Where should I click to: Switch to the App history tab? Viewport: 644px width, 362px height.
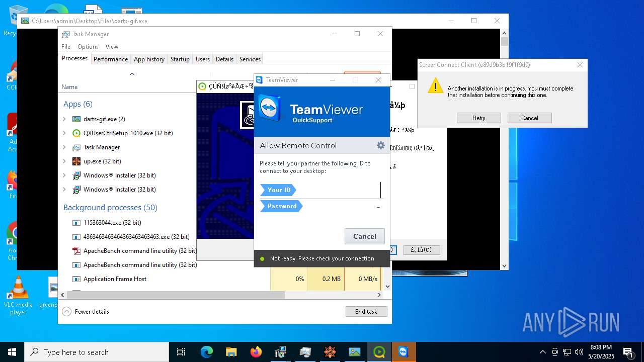[x=149, y=59]
